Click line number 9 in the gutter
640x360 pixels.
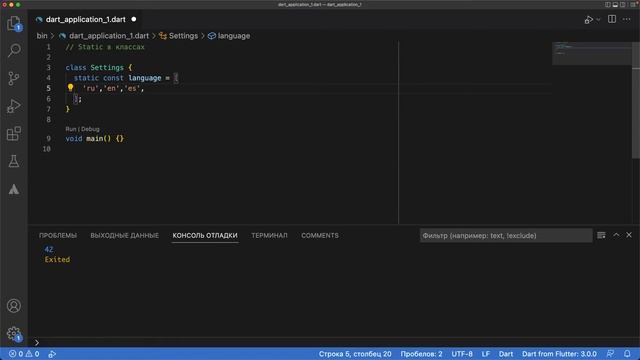(49, 139)
